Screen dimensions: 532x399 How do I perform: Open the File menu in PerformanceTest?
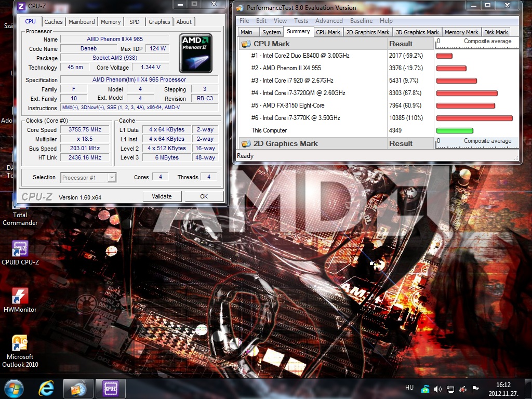(244, 21)
